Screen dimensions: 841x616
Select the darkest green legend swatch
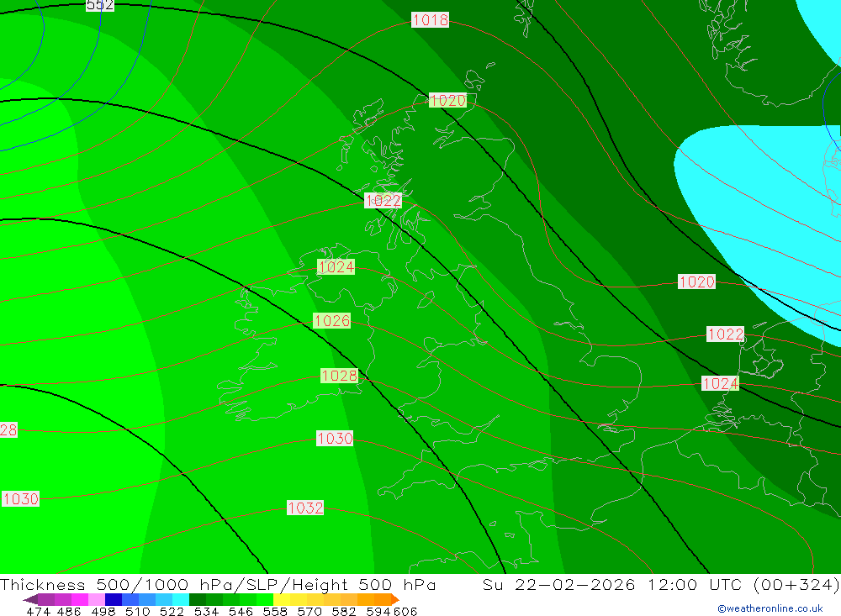point(198,599)
